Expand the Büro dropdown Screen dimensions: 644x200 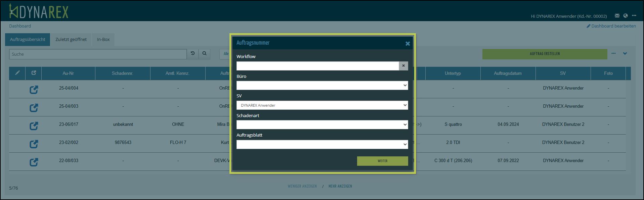click(x=322, y=86)
